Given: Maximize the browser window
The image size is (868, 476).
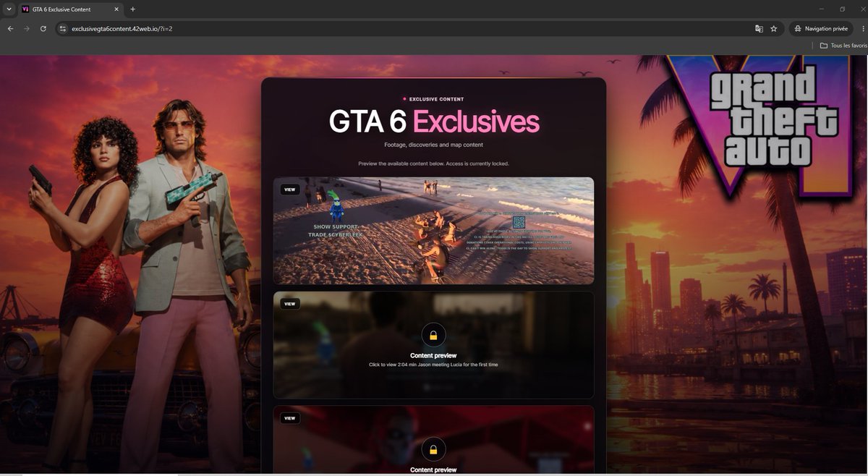Looking at the screenshot, I should click(843, 9).
